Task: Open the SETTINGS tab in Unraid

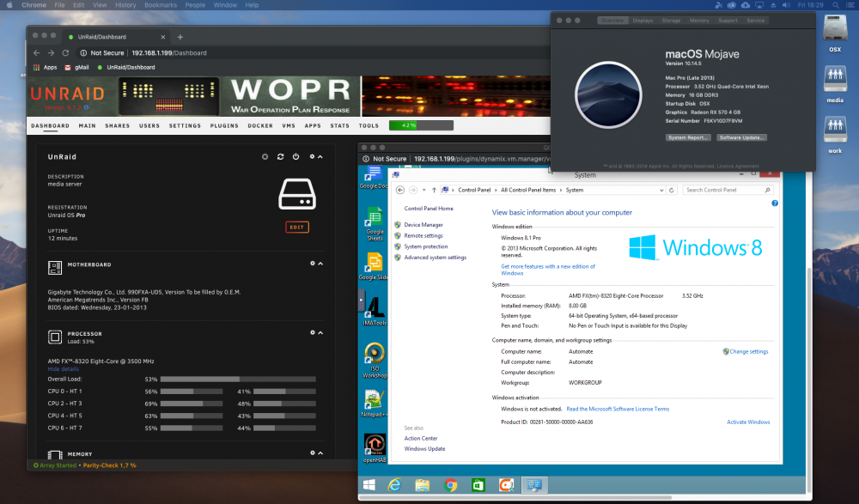Action: (185, 125)
